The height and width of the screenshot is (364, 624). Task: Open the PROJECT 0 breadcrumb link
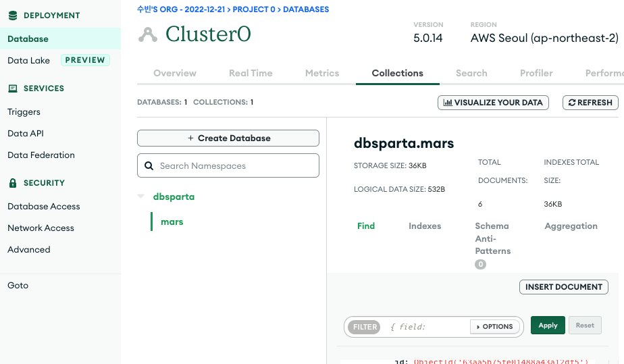[254, 9]
